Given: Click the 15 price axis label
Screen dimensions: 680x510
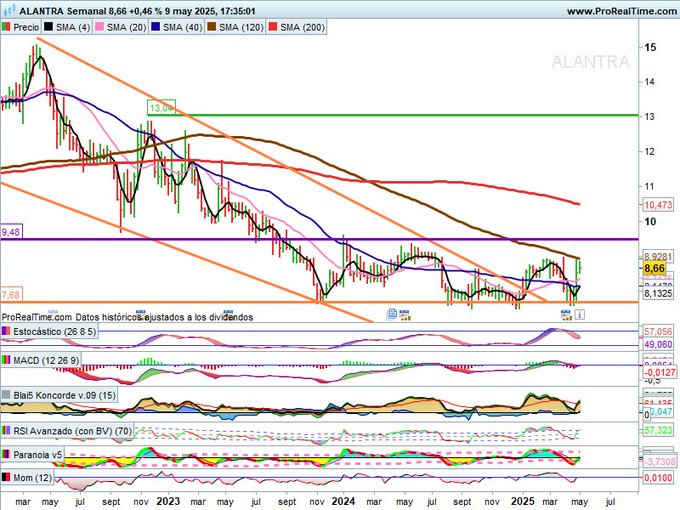Looking at the screenshot, I should (650, 47).
